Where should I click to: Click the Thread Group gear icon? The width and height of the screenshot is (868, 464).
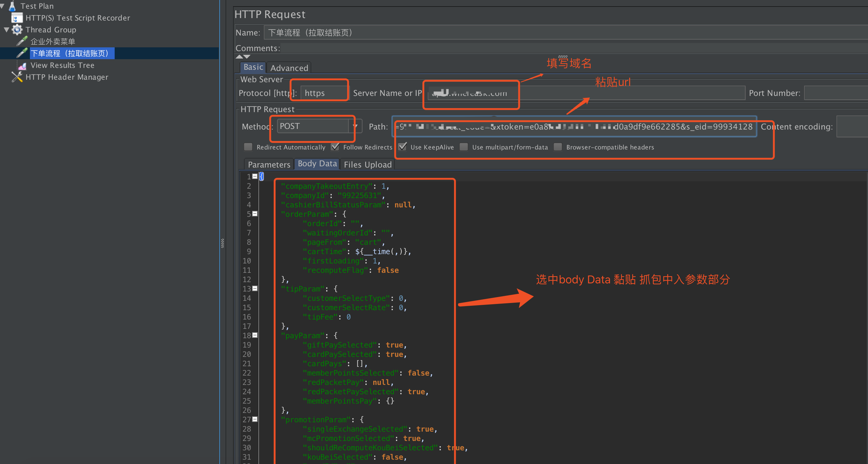coord(17,30)
